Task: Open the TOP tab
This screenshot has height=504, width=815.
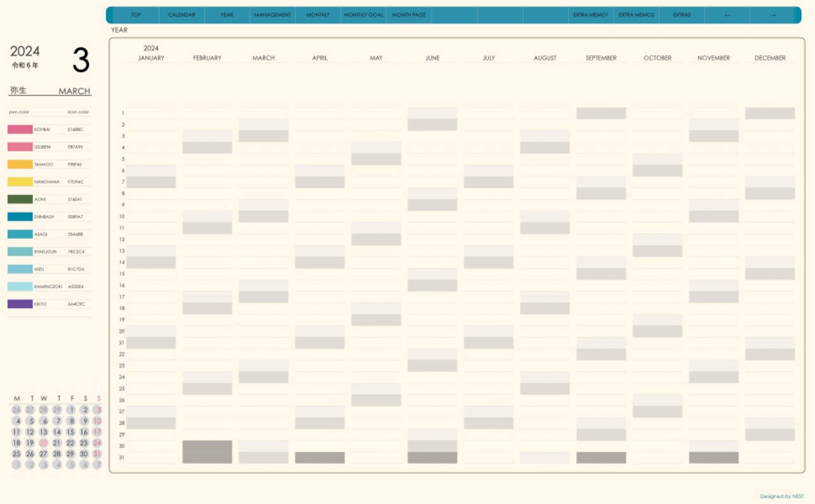Action: click(x=136, y=15)
